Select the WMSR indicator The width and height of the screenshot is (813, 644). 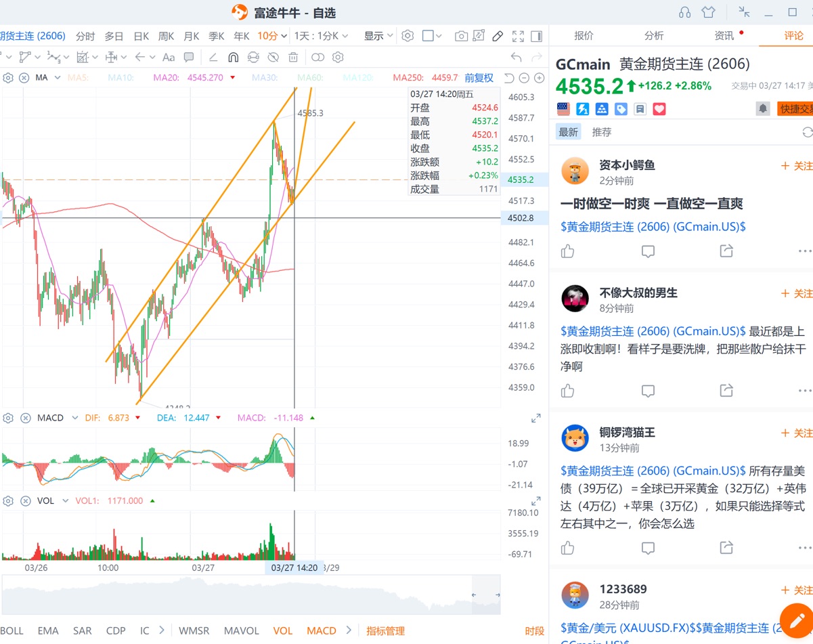pyautogui.click(x=194, y=630)
